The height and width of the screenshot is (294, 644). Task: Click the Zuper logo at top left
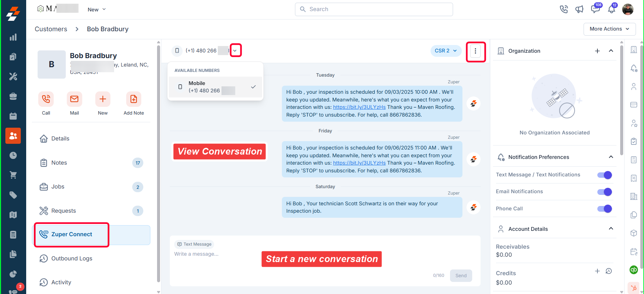click(x=13, y=13)
